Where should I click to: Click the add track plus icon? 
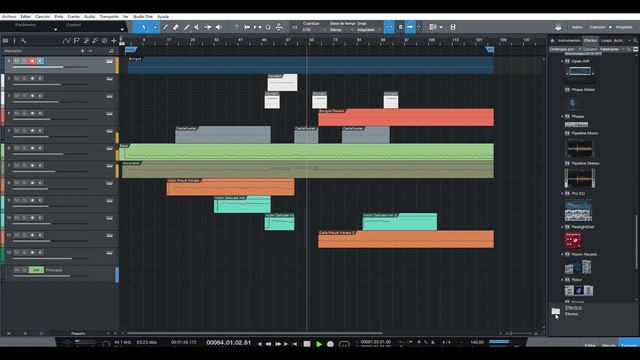click(114, 40)
